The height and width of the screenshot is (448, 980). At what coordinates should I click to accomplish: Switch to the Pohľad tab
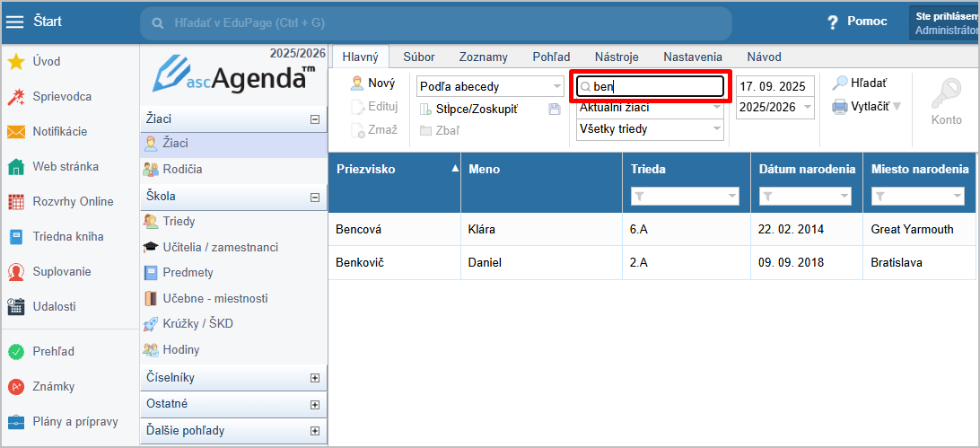[551, 57]
